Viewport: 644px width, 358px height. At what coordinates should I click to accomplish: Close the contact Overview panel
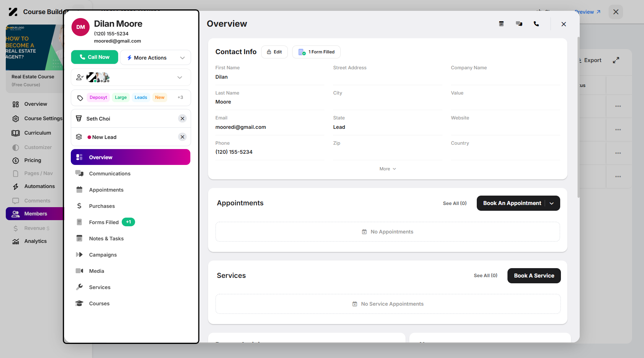tap(563, 24)
